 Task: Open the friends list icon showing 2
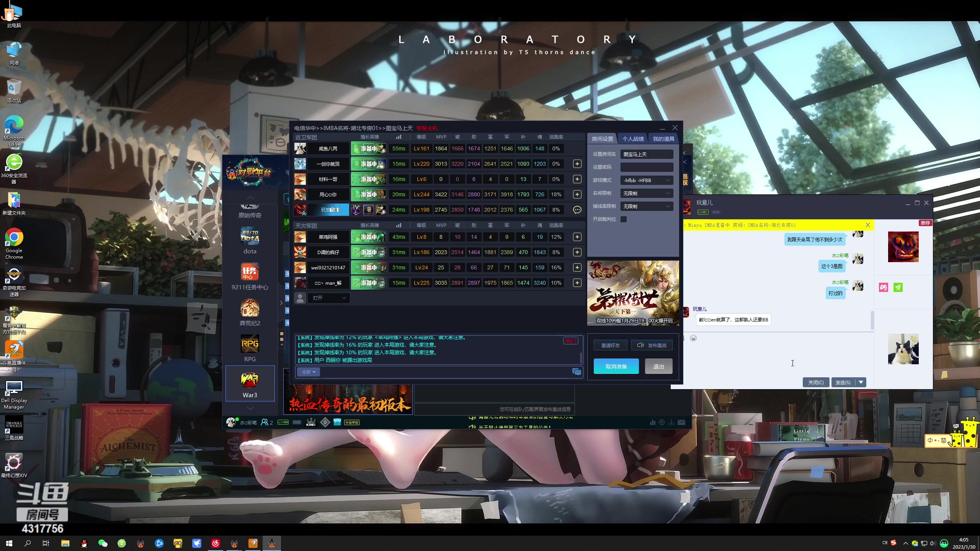click(x=267, y=422)
